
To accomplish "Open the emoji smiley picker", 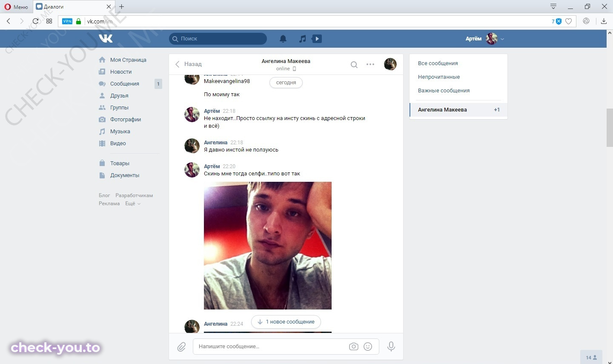I will click(368, 347).
